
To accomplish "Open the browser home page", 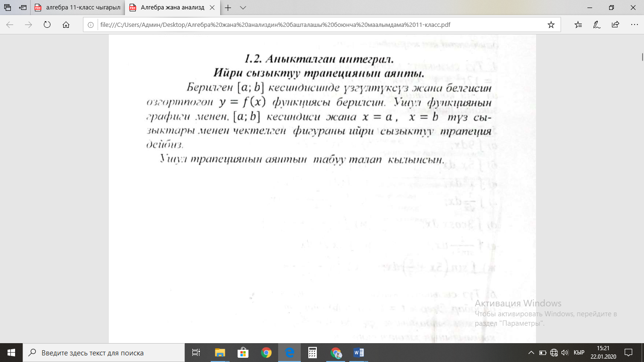I will click(66, 25).
